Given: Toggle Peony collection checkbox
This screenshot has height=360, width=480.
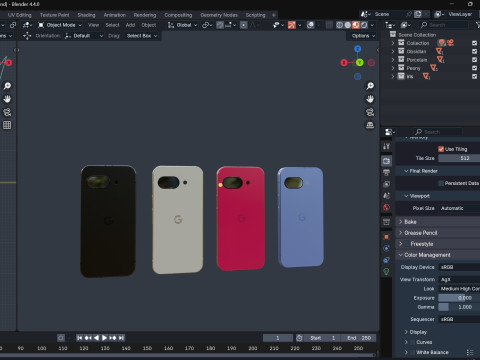Looking at the screenshot, I should coord(475,68).
